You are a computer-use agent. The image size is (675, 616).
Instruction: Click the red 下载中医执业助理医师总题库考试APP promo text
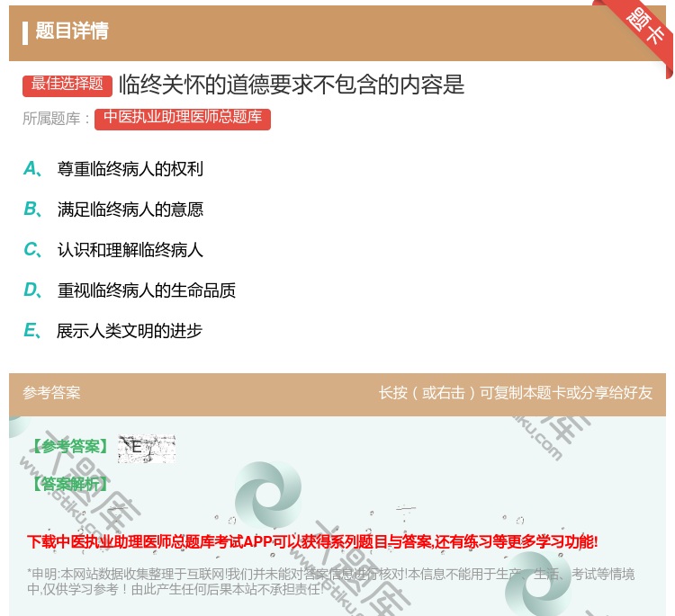coord(312,541)
